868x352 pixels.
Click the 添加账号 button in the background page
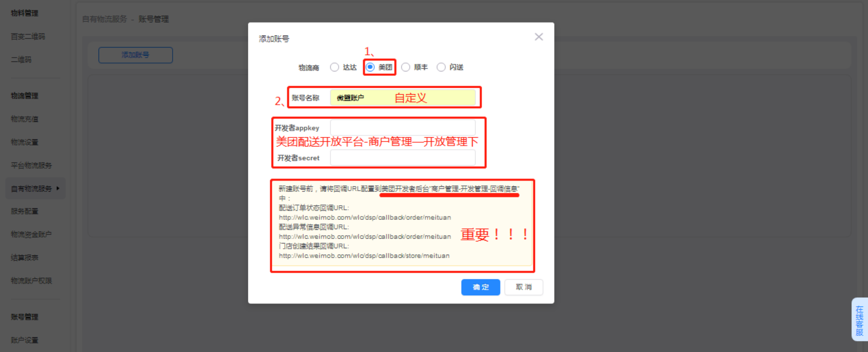pos(135,55)
